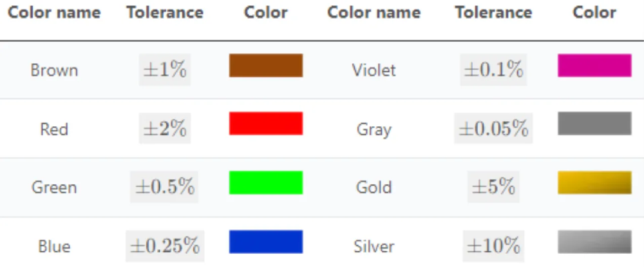This screenshot has height=268, width=644.
Task: Pick the bright green color swatch
Action: 265,183
